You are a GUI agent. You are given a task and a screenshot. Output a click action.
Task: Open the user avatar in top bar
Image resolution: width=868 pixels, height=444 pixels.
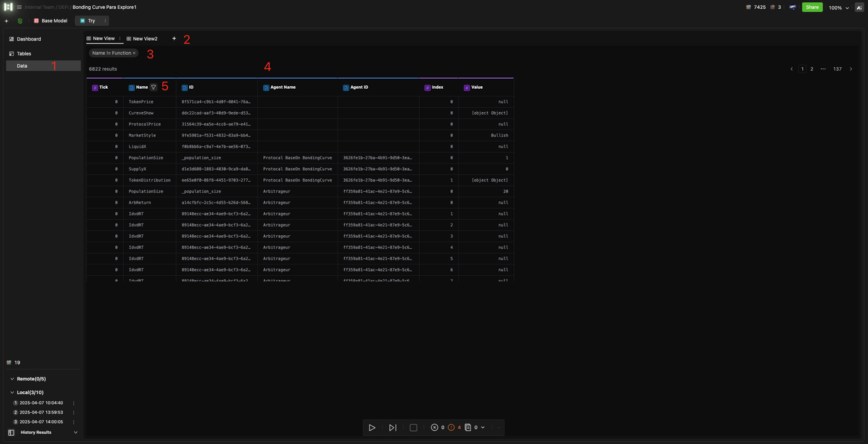[792, 7]
